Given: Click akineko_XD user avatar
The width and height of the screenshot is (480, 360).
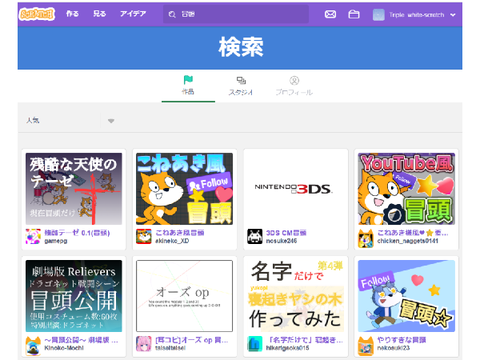Looking at the screenshot, I should pos(144,237).
